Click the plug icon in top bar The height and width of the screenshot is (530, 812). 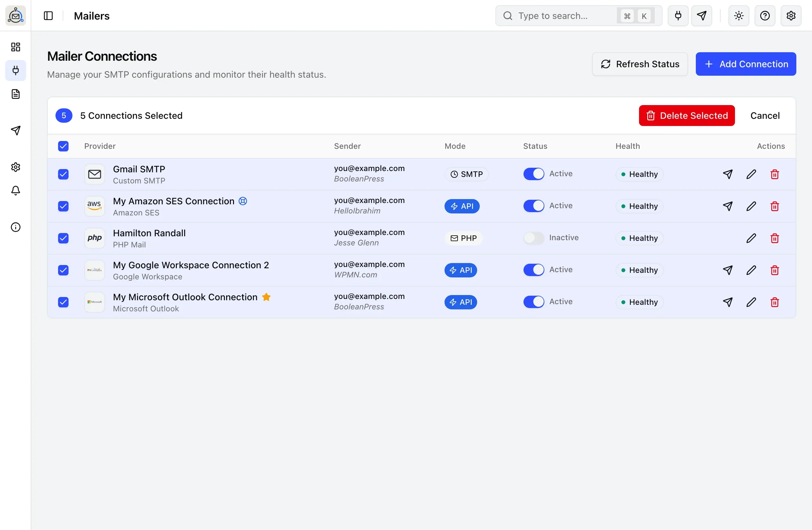pyautogui.click(x=678, y=16)
